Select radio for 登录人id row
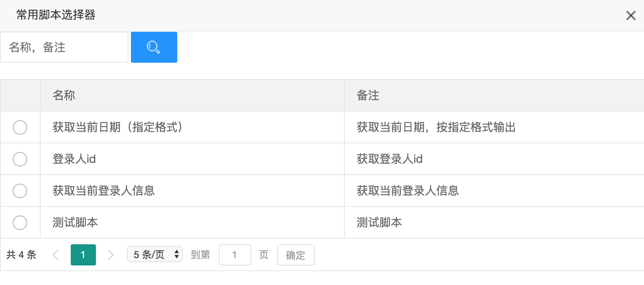Viewport: 644px width, 285px height. [x=20, y=159]
